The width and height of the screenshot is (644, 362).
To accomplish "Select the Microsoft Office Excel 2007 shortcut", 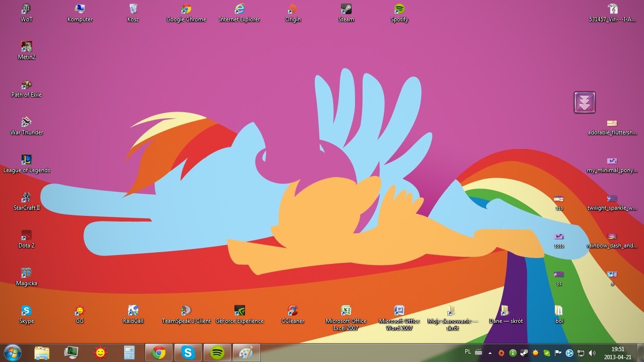I will tap(346, 318).
